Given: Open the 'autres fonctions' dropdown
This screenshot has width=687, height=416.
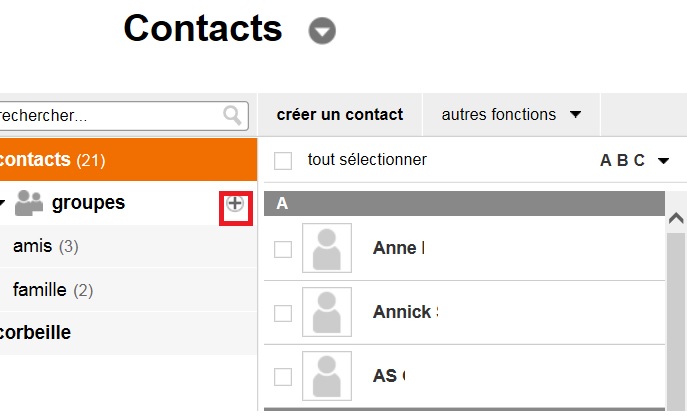Looking at the screenshot, I should coord(511,115).
